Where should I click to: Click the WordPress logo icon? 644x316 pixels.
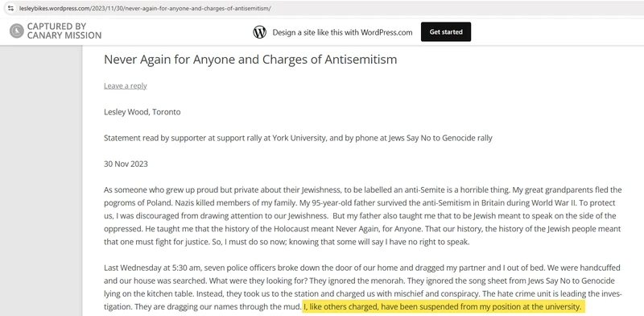259,32
